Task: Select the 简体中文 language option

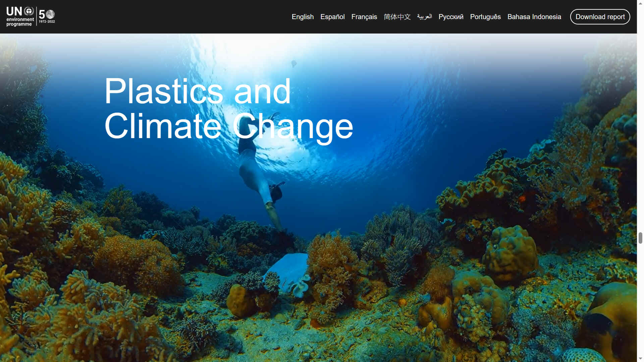Action: pyautogui.click(x=397, y=17)
